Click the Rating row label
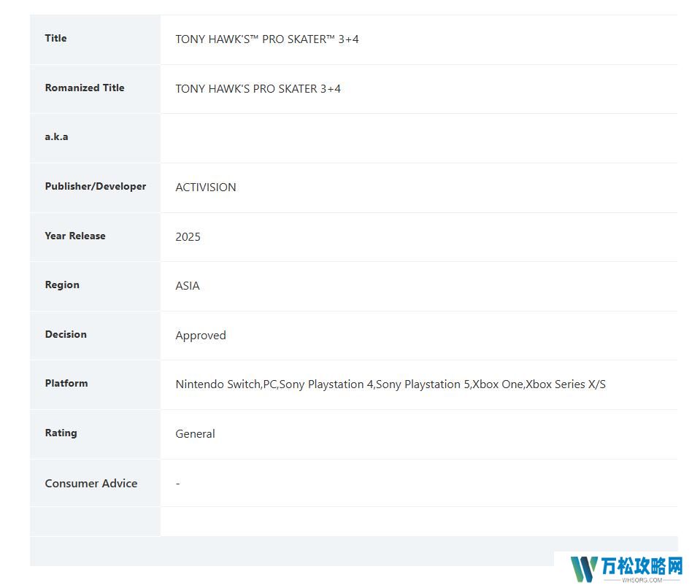The width and height of the screenshot is (700, 588). [61, 433]
